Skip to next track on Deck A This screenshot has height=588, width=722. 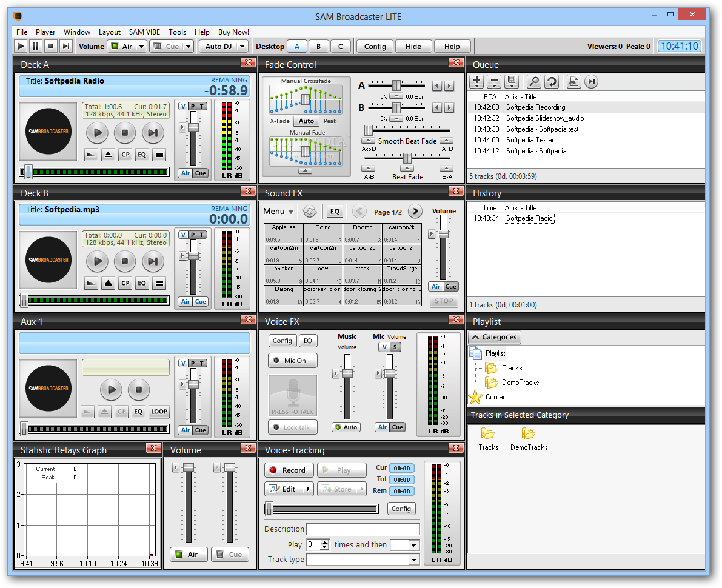(153, 133)
